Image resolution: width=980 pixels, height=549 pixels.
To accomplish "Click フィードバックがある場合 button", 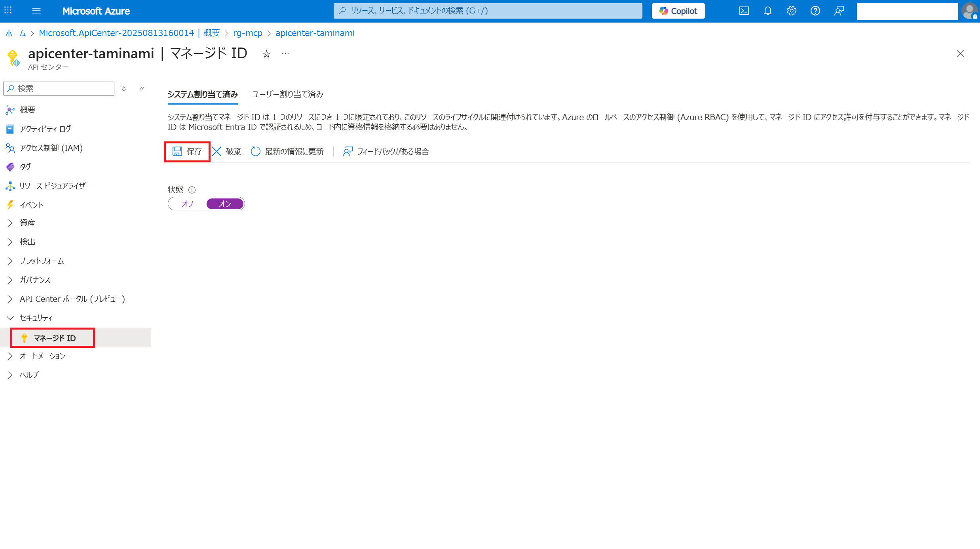I will [x=386, y=151].
